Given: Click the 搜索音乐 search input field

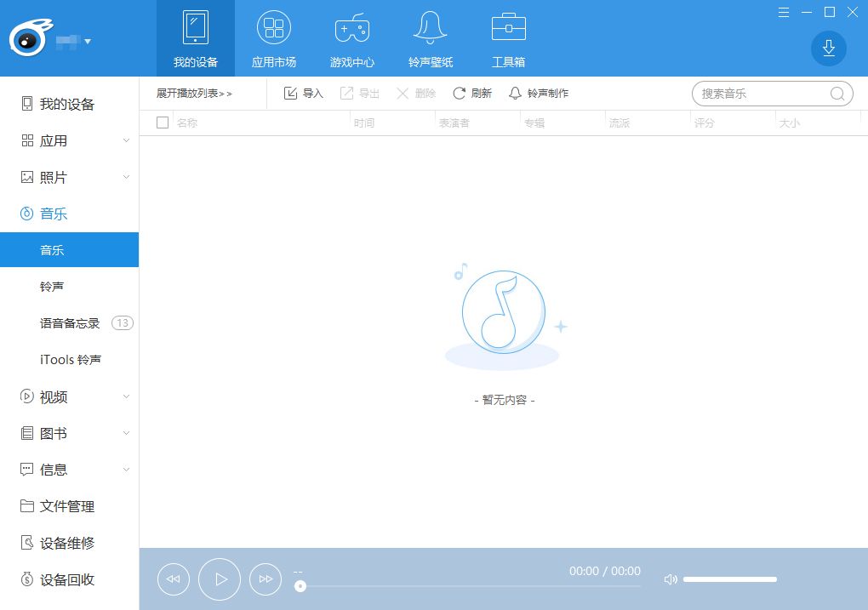Looking at the screenshot, I should point(762,94).
